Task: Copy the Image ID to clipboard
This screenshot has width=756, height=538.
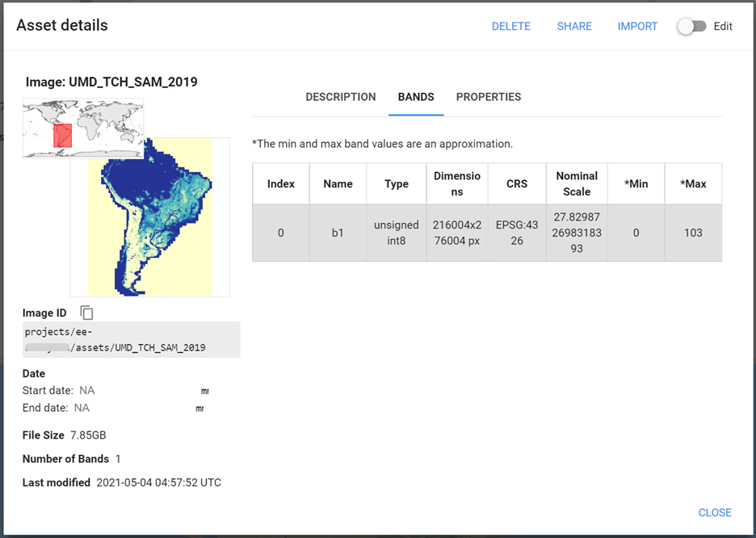Action: (x=86, y=313)
